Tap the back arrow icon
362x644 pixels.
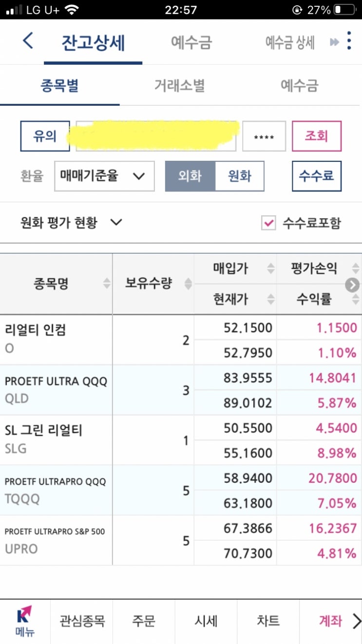point(28,41)
